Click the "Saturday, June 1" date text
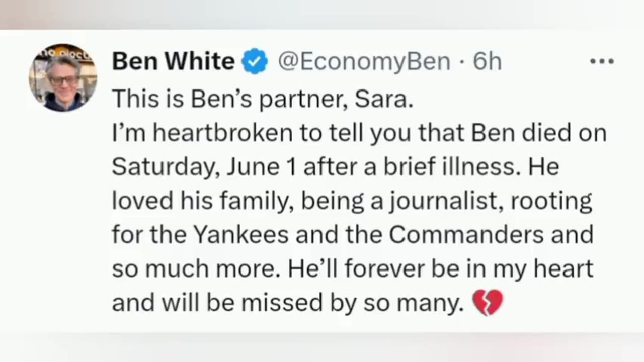 click(x=204, y=167)
